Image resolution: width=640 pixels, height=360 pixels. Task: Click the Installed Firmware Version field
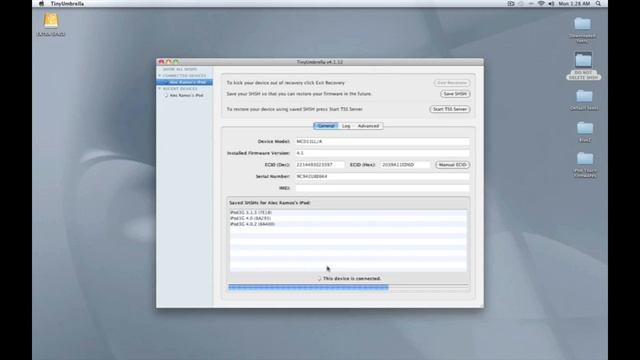coord(382,153)
